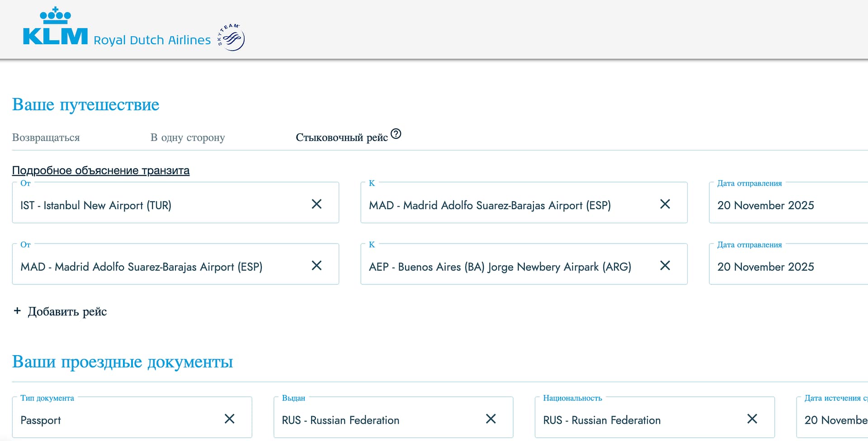This screenshot has width=868, height=441.
Task: Click Добавить рейс button
Action: pyautogui.click(x=67, y=311)
